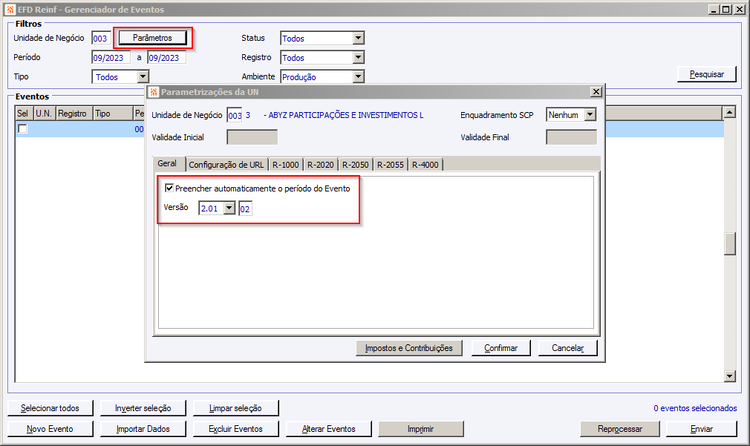Open the Registro Todos dropdown
750x446 pixels.
click(358, 57)
